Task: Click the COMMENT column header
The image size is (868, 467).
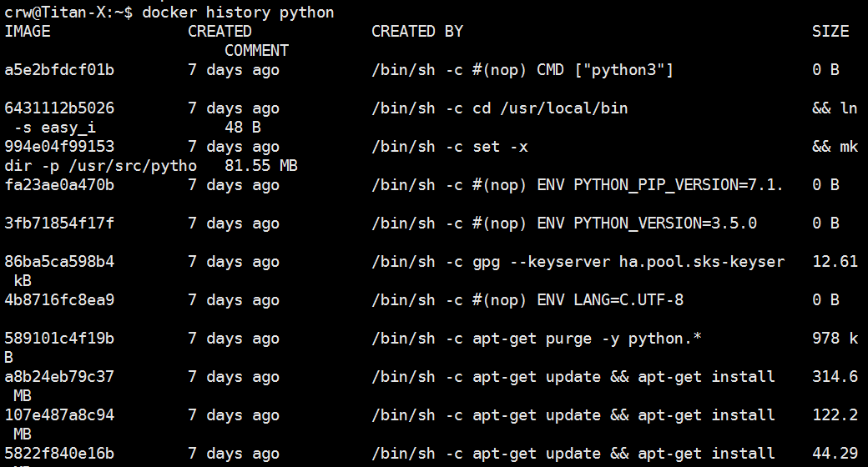Action: (257, 51)
